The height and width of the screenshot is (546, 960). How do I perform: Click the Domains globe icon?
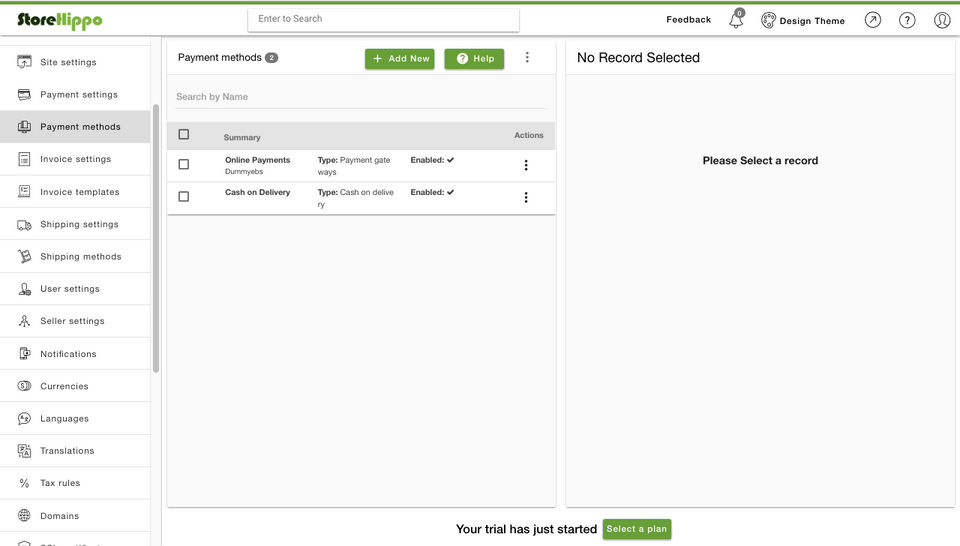[x=24, y=516]
